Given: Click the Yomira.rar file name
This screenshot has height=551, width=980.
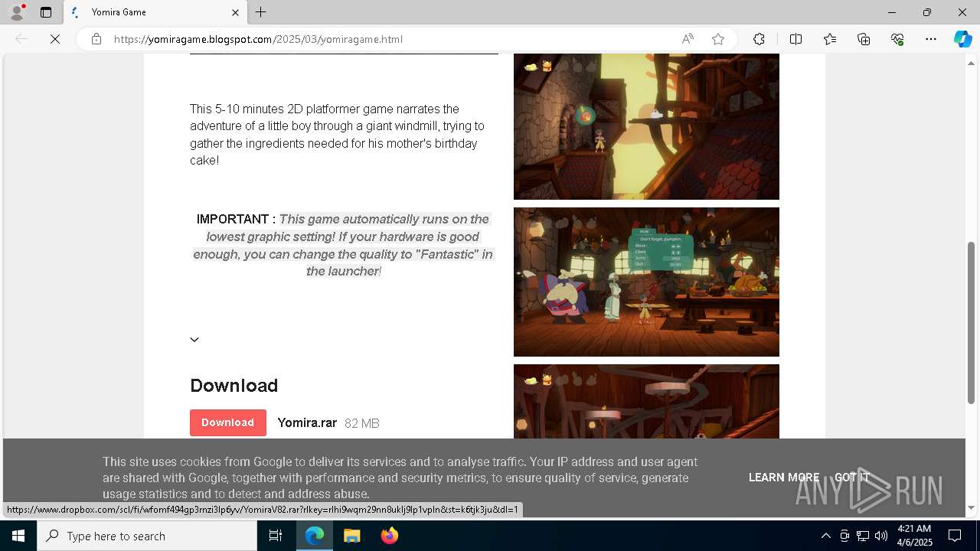Looking at the screenshot, I should tap(307, 422).
